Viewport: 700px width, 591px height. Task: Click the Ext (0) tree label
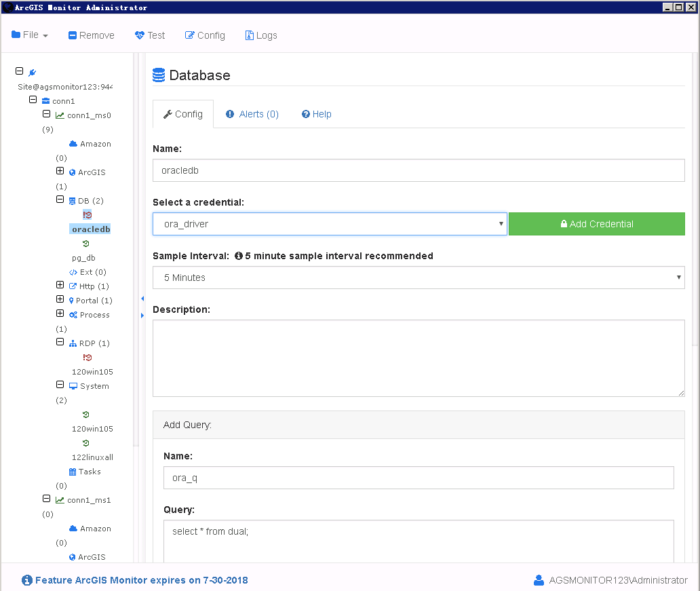(93, 272)
